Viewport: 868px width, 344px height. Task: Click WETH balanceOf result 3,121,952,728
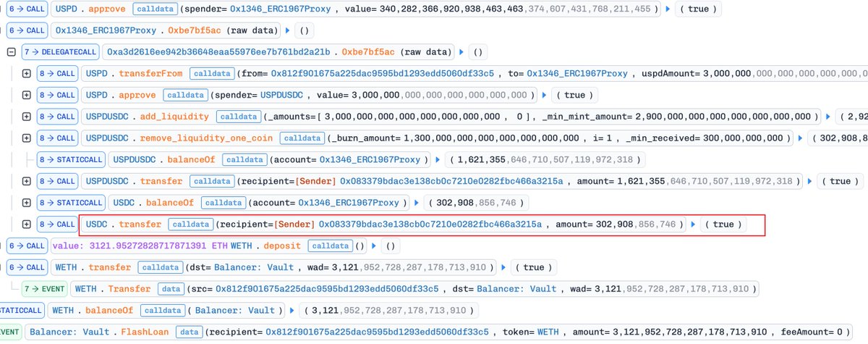[x=388, y=310]
